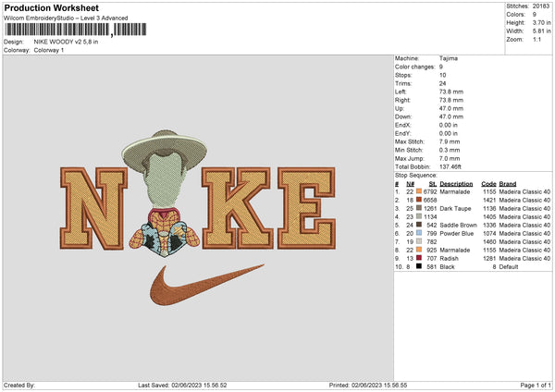Click the Stops value 10

coord(443,75)
